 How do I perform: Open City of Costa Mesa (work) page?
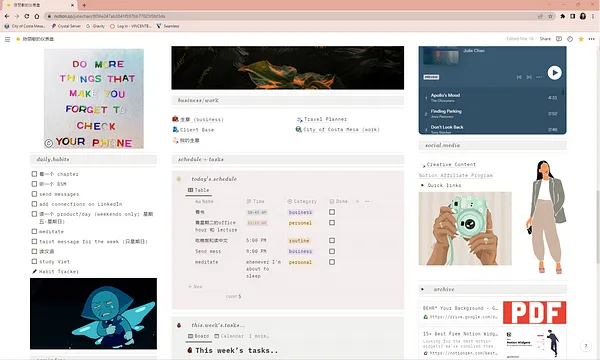338,129
